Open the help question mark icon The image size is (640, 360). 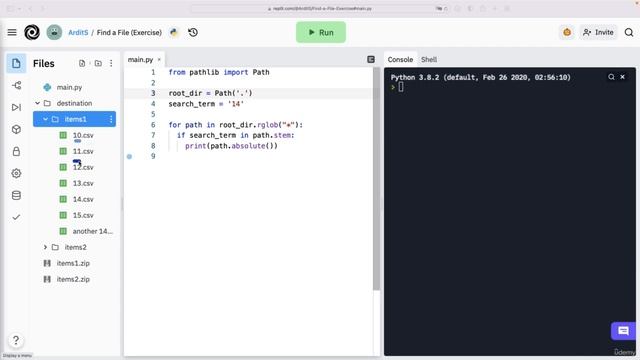pos(16,340)
